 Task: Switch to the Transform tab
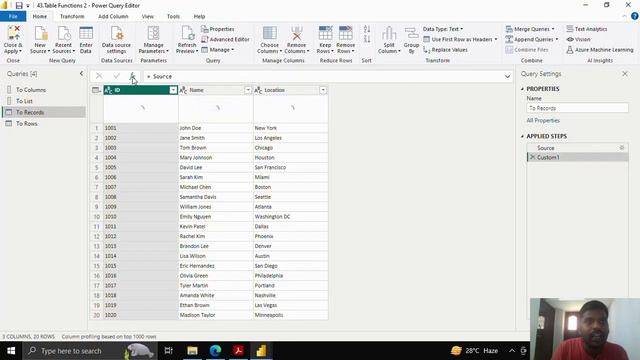72,16
